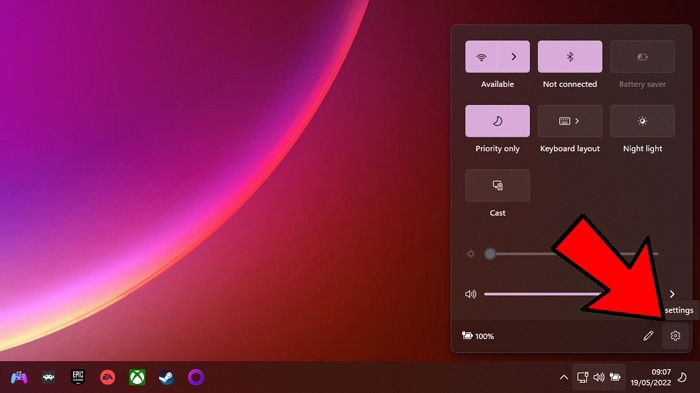The height and width of the screenshot is (393, 700).
Task: Click the speaker icon beside volume slider
Action: click(x=471, y=294)
